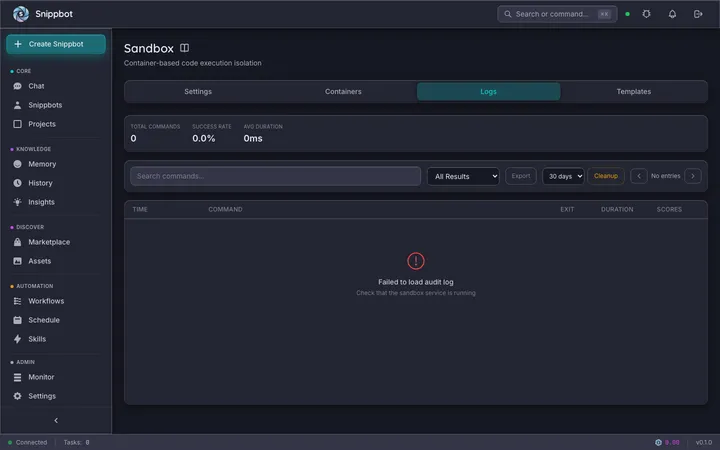Click the Monitor server icon
Screen dimensions: 720x450
pyautogui.click(x=17, y=377)
